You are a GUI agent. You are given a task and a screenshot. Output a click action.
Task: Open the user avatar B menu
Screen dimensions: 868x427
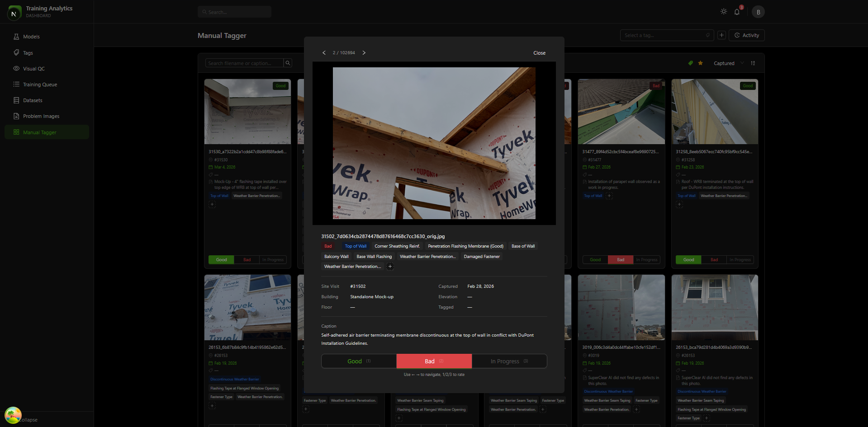point(758,12)
